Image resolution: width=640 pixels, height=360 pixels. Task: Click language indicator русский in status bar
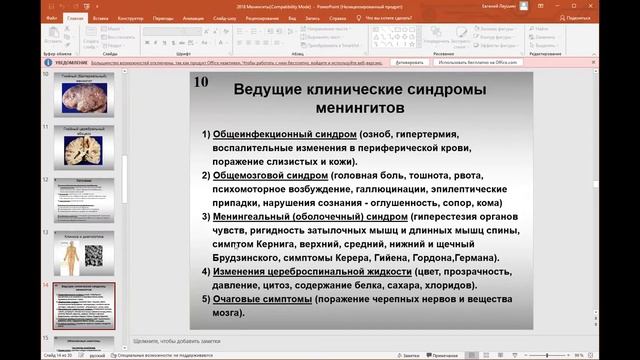97,356
